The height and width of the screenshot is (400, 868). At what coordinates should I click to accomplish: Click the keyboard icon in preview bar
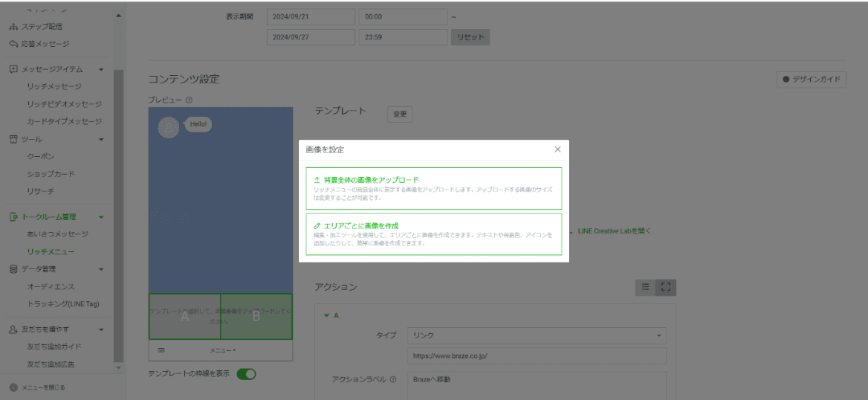[x=161, y=349]
